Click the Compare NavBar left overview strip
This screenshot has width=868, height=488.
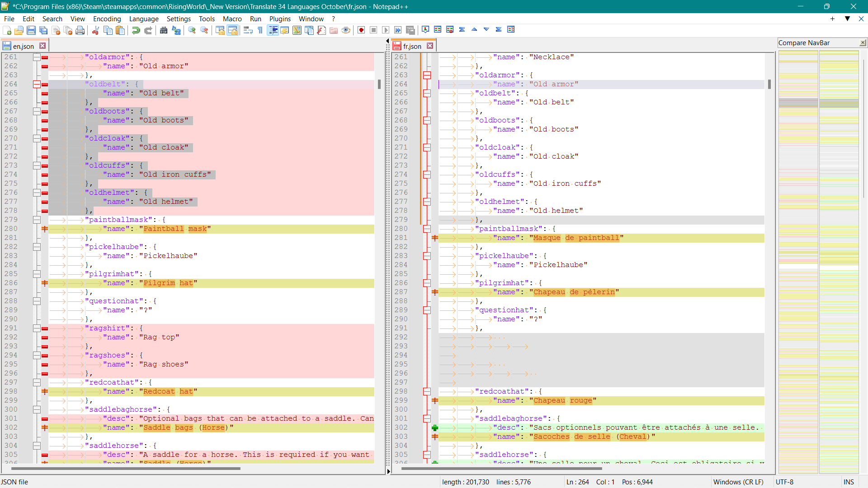(x=798, y=262)
